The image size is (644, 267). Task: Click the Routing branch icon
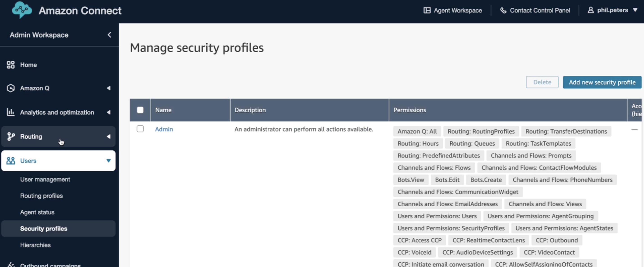11,136
